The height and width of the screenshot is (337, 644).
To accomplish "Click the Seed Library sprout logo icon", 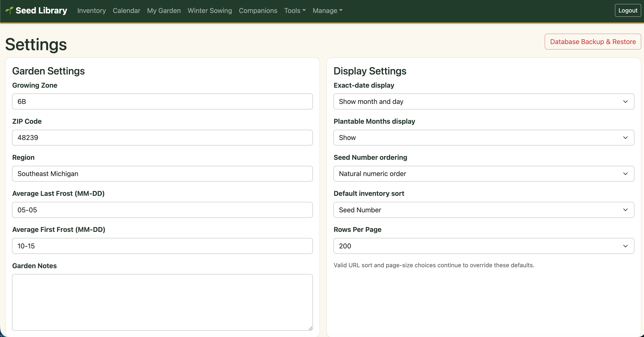I will pyautogui.click(x=9, y=10).
